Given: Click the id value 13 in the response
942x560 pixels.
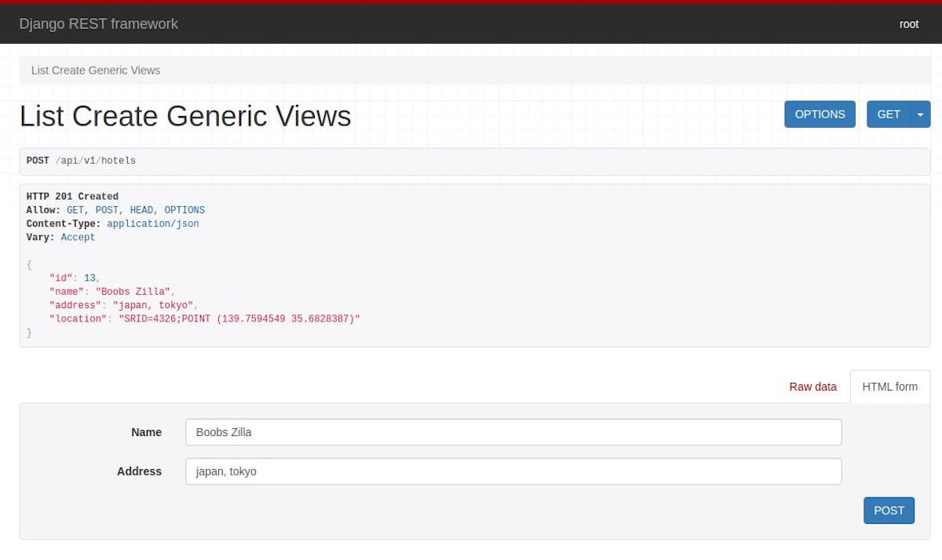Looking at the screenshot, I should pos(91,278).
